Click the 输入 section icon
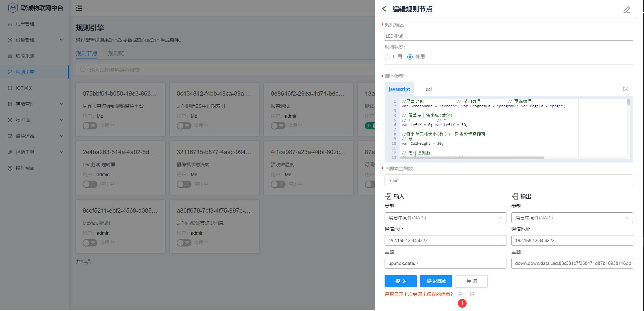Image resolution: width=644 pixels, height=311 pixels. click(x=388, y=196)
